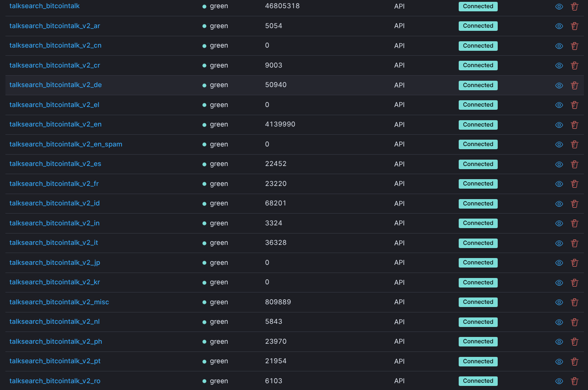Viewport: 588px width, 390px height.
Task: Delete the talksearch_bitcointalk_v2_en index
Action: coord(574,125)
